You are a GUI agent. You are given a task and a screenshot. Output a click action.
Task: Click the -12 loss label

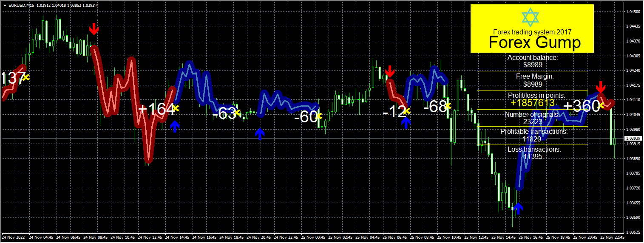point(394,112)
